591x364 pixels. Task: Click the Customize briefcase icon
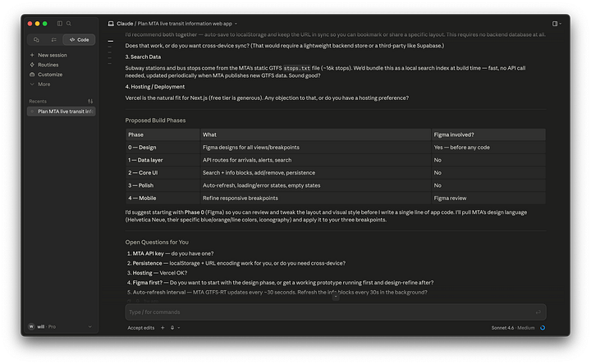click(x=32, y=75)
